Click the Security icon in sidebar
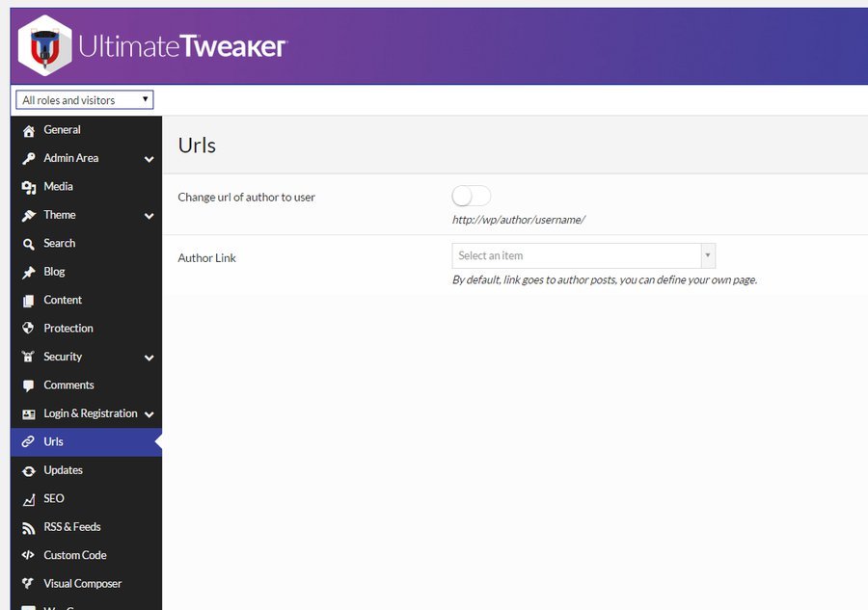The height and width of the screenshot is (610, 868). click(28, 357)
